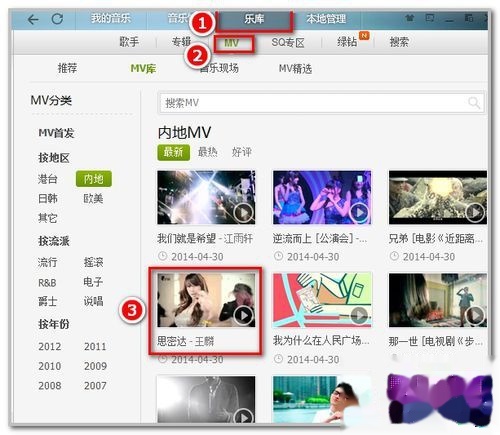Open the 绿钻 tab
This screenshot has width=500, height=435.
[x=347, y=42]
